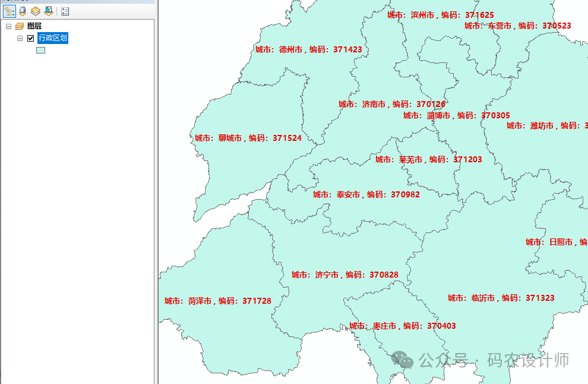588x384 pixels.
Task: Uncheck the 行政区划 layer visibility checkbox
Action: [x=31, y=39]
